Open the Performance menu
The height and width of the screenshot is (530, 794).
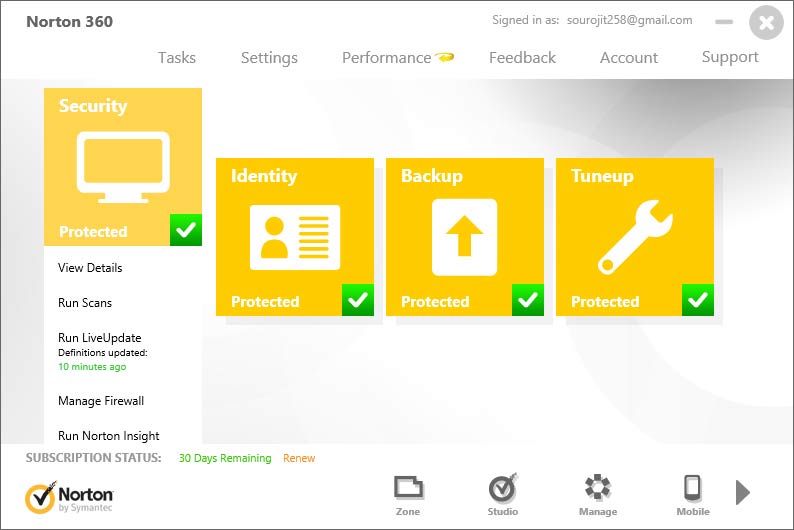pyautogui.click(x=386, y=58)
